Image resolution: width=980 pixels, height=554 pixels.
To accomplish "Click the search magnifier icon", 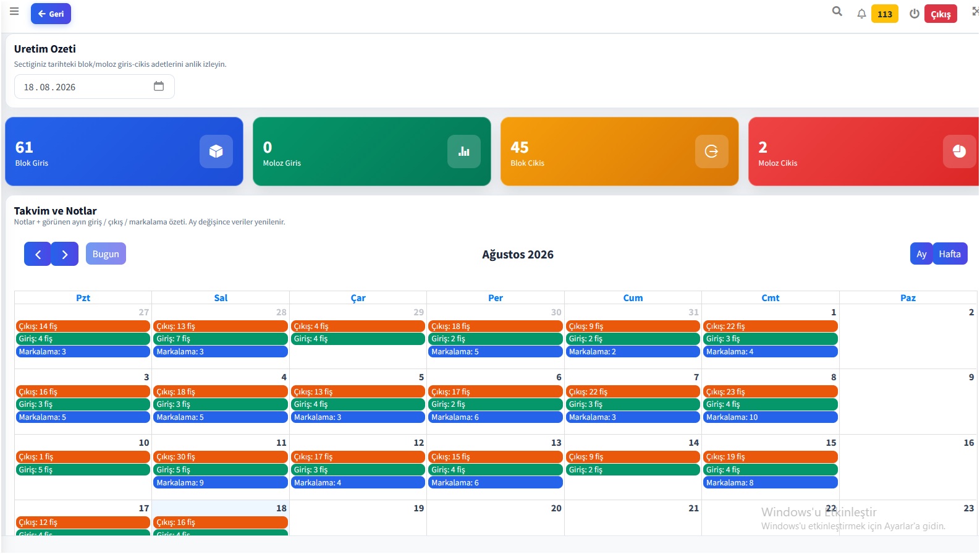I will tap(837, 11).
